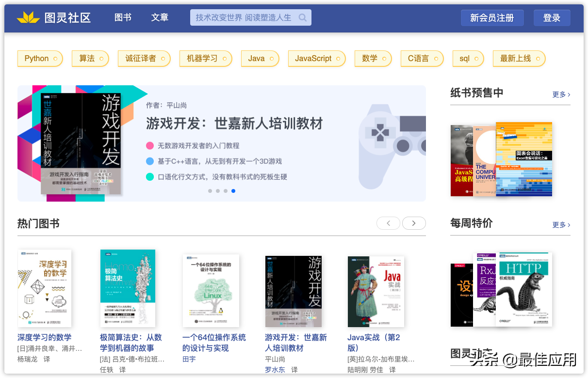Click the Turing community lotus logo
This screenshot has width=588, height=378.
tap(28, 18)
